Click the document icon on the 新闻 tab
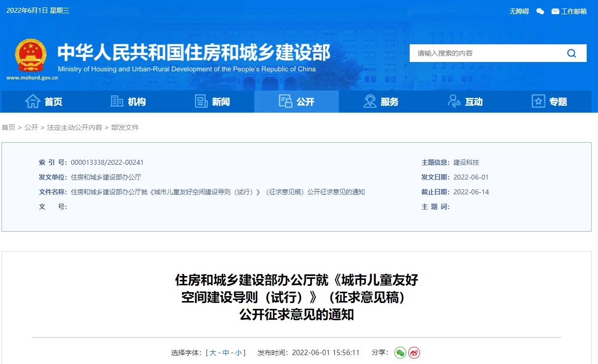Screen dimensions: 598x364 [x=201, y=101]
